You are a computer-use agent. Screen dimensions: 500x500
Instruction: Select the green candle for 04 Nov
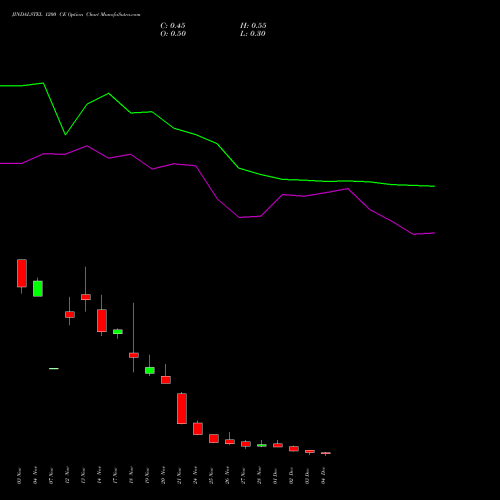pos(38,288)
